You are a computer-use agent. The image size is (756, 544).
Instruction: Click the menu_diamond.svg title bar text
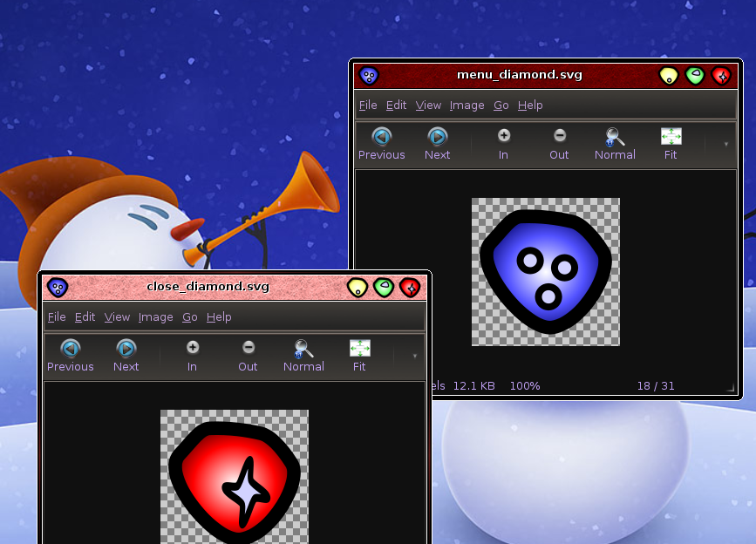[520, 75]
